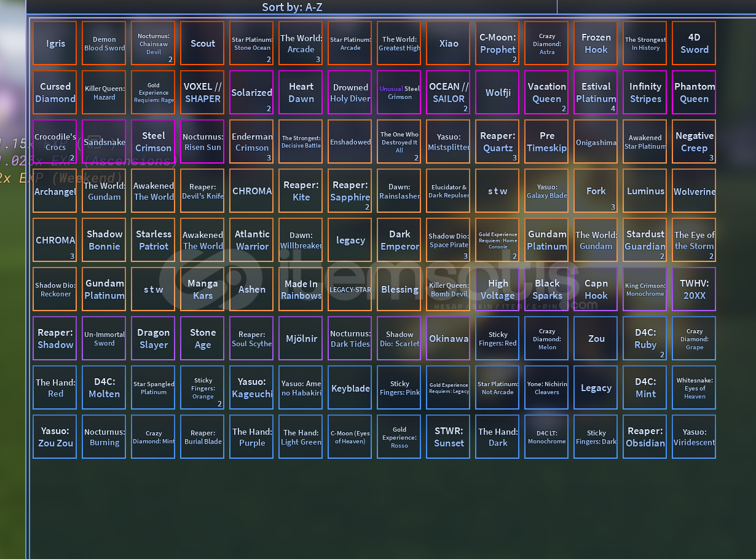
Task: Choose the Dragon Slayer tile
Action: click(x=154, y=339)
